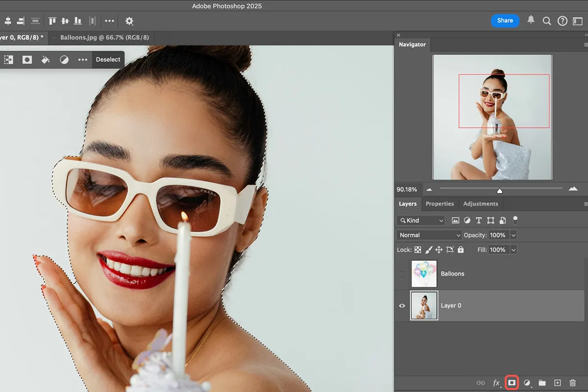Open the Opacity dropdown

(513, 235)
